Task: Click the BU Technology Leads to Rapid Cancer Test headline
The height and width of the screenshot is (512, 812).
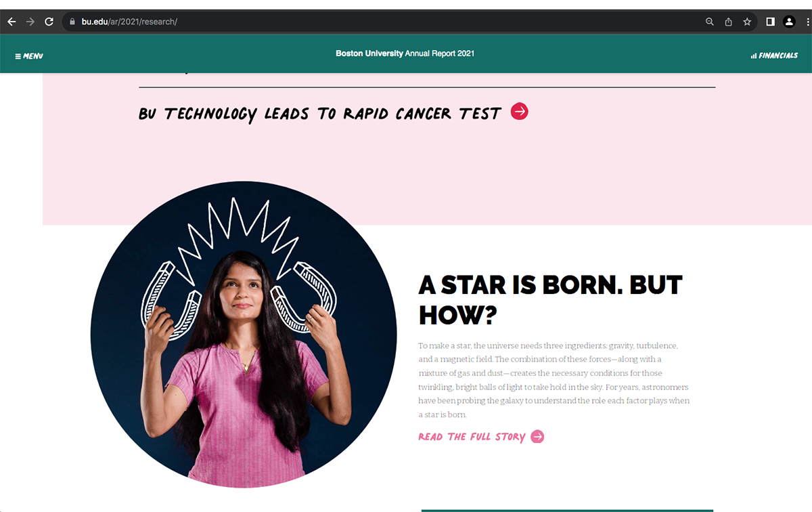Action: [320, 114]
